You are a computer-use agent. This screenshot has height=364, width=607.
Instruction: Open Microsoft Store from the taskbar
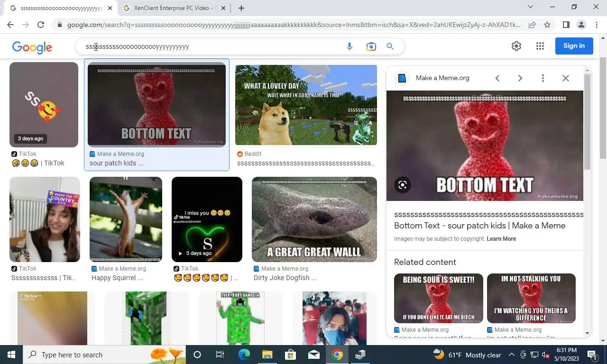click(x=290, y=355)
